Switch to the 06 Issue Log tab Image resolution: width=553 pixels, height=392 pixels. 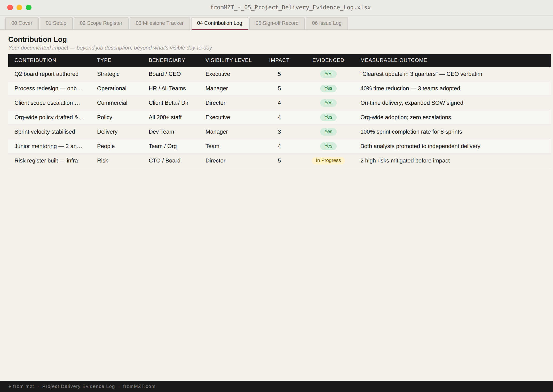tap(327, 23)
